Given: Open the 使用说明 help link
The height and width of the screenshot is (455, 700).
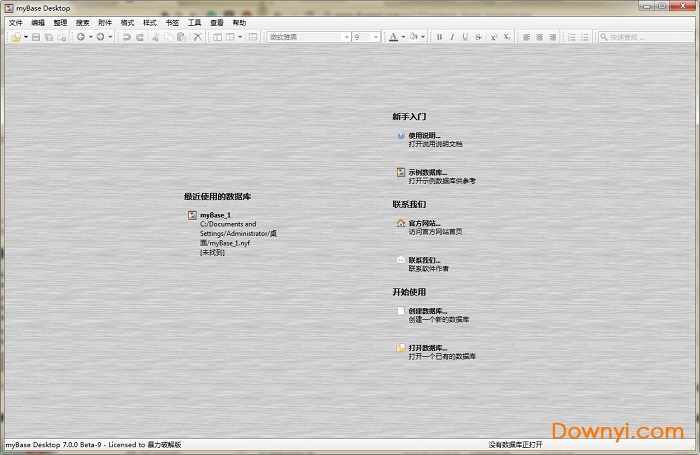Looking at the screenshot, I should (424, 135).
